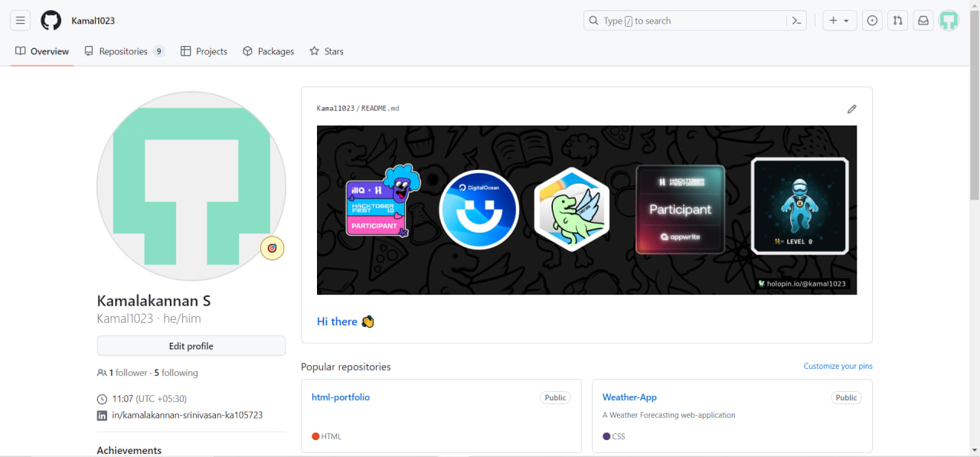
Task: Click the Public label on Weather-App
Action: point(846,397)
